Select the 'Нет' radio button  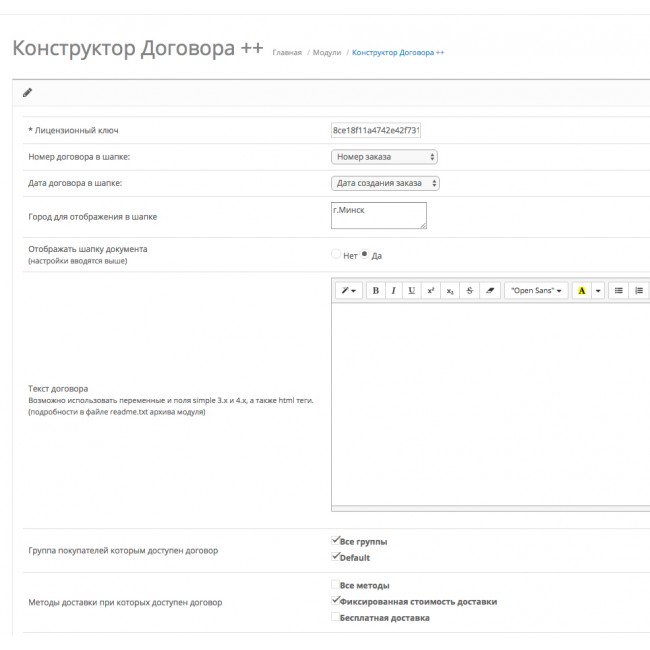click(x=336, y=254)
